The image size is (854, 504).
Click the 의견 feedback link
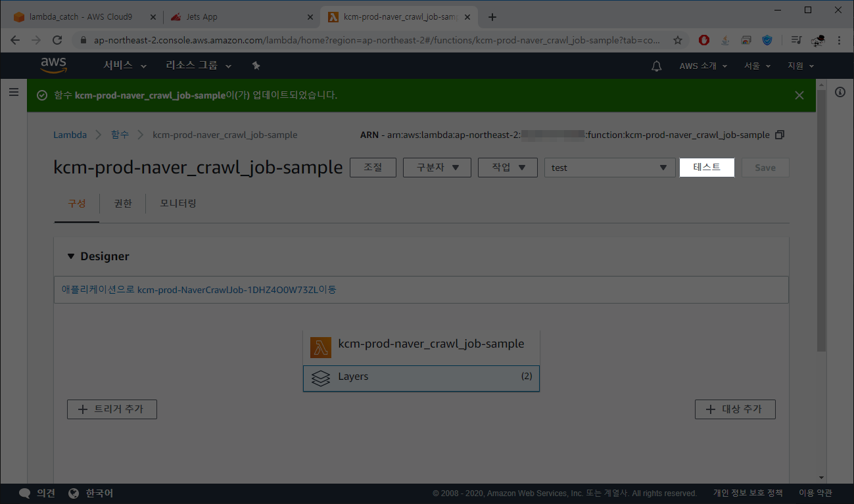[45, 493]
